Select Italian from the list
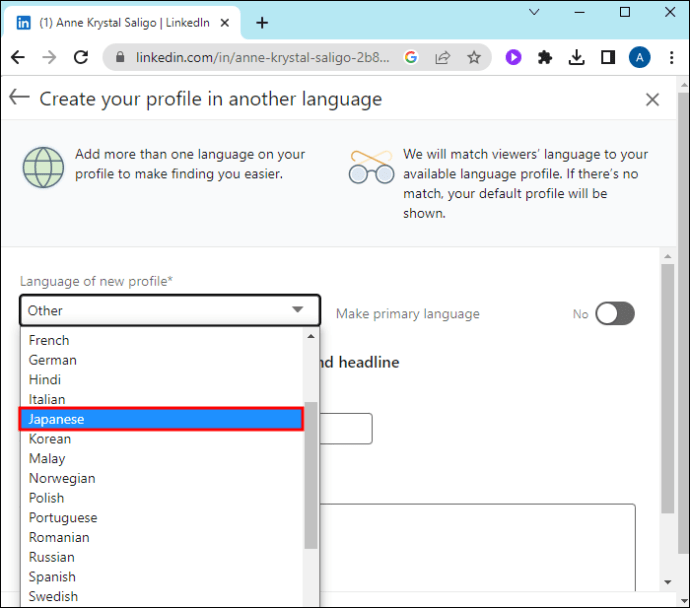Image resolution: width=690 pixels, height=608 pixels. point(161,399)
